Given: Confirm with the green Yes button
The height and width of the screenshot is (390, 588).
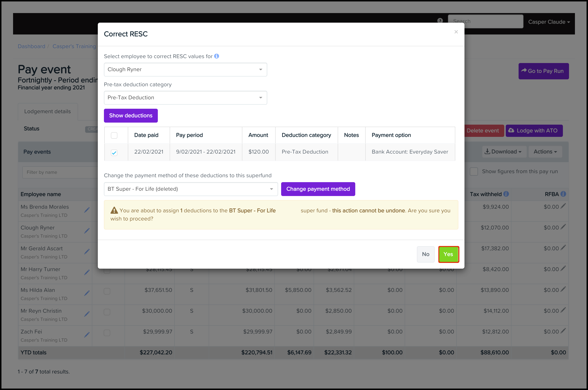Looking at the screenshot, I should click(x=448, y=254).
